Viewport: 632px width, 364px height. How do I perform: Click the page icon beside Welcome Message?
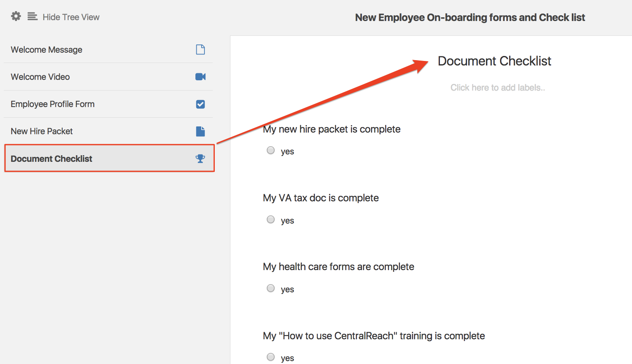tap(200, 49)
